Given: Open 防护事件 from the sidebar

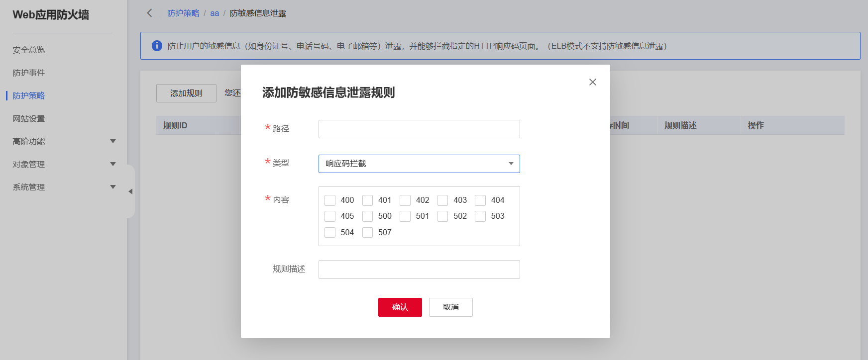Looking at the screenshot, I should 29,73.
